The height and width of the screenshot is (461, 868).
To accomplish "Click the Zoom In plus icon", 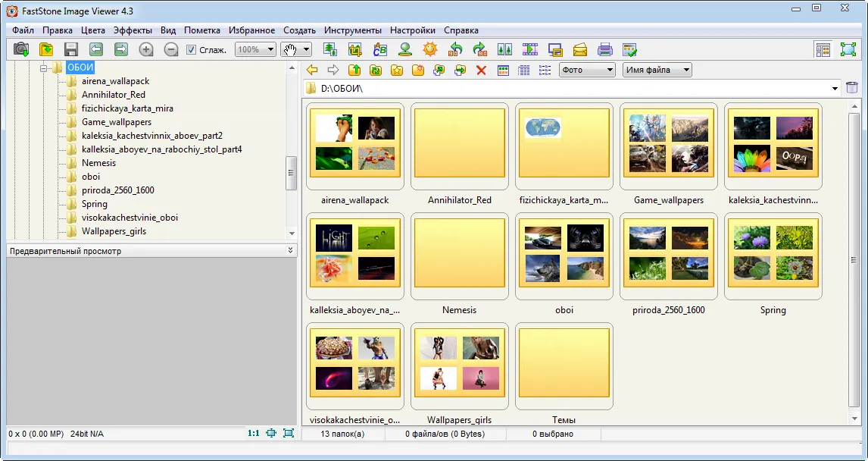I will click(x=145, y=49).
